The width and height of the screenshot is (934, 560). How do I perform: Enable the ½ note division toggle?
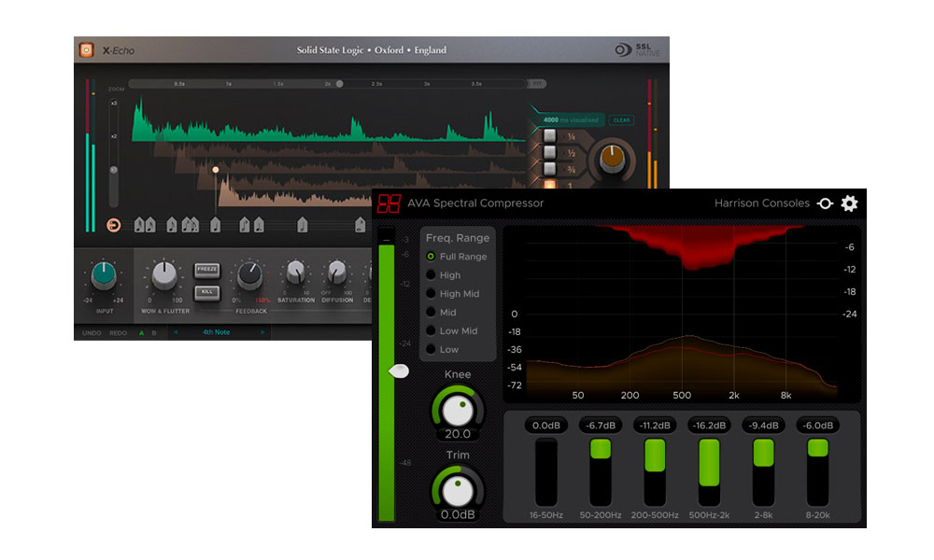tap(549, 153)
